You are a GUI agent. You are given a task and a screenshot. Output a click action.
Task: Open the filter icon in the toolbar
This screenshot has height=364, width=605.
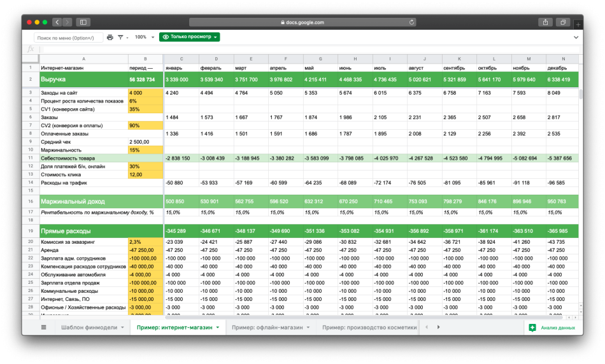[120, 38]
